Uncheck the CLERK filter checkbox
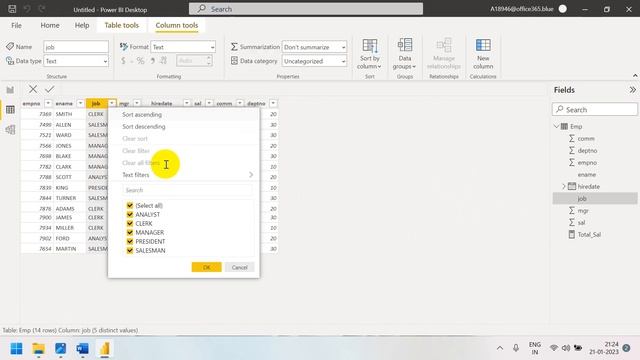This screenshot has height=360, width=640. point(130,223)
